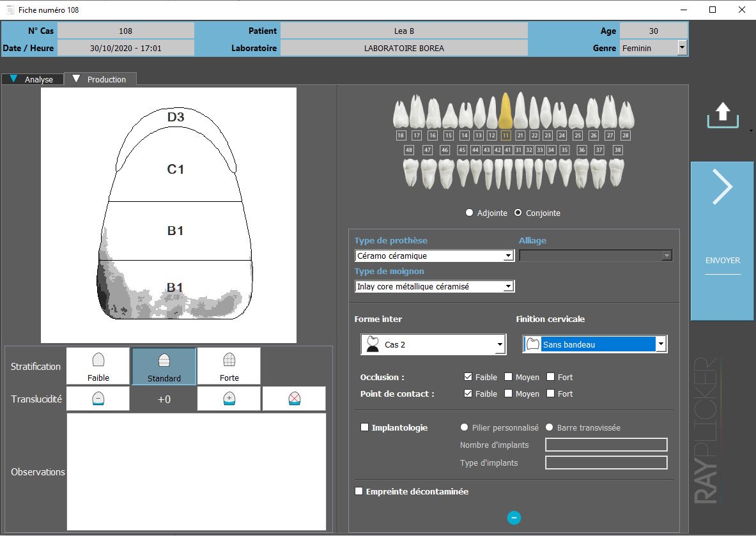
Task: Increase translucency with the plus tooth icon
Action: coord(229,399)
